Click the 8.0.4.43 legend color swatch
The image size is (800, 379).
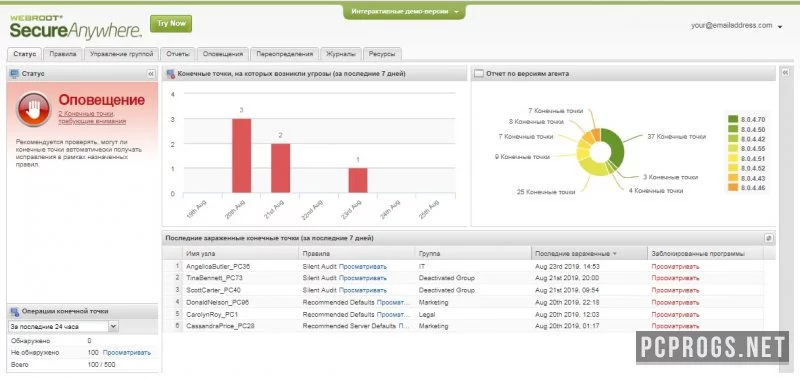(x=733, y=178)
